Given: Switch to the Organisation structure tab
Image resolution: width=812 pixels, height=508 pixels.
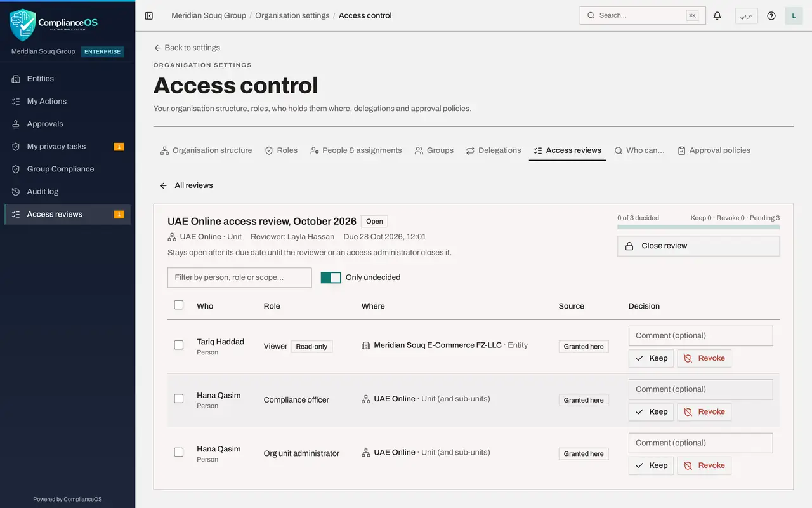Looking at the screenshot, I should (x=206, y=150).
